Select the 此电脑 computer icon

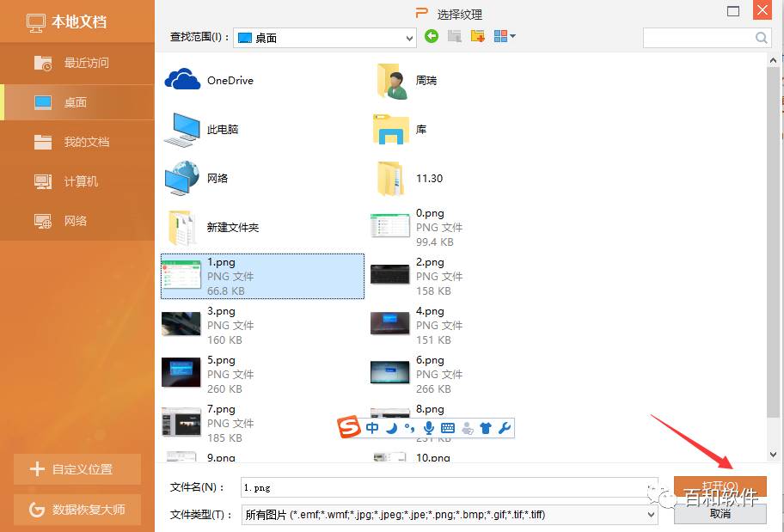pos(201,130)
